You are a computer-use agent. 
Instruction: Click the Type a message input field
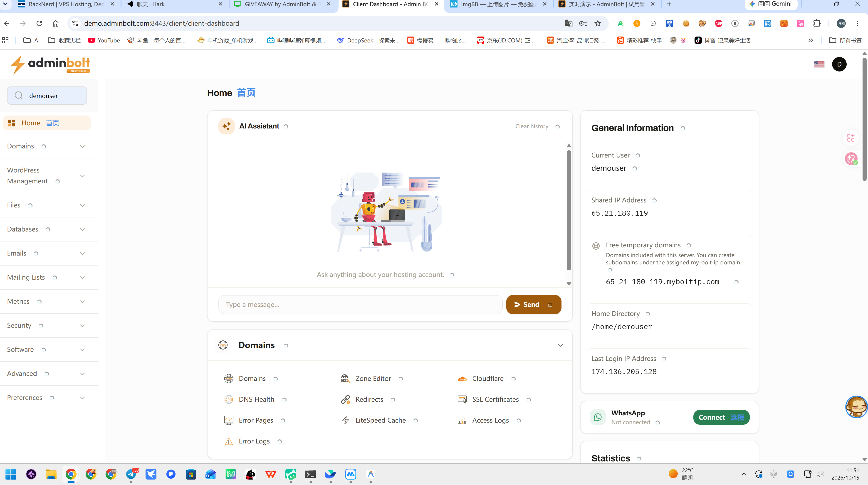(x=360, y=305)
